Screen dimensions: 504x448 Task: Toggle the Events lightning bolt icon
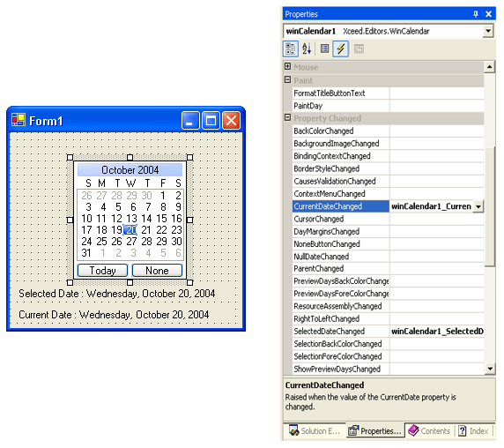click(340, 49)
